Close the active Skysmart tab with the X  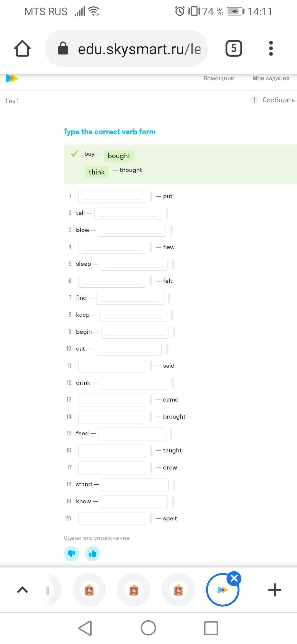pos(234,578)
